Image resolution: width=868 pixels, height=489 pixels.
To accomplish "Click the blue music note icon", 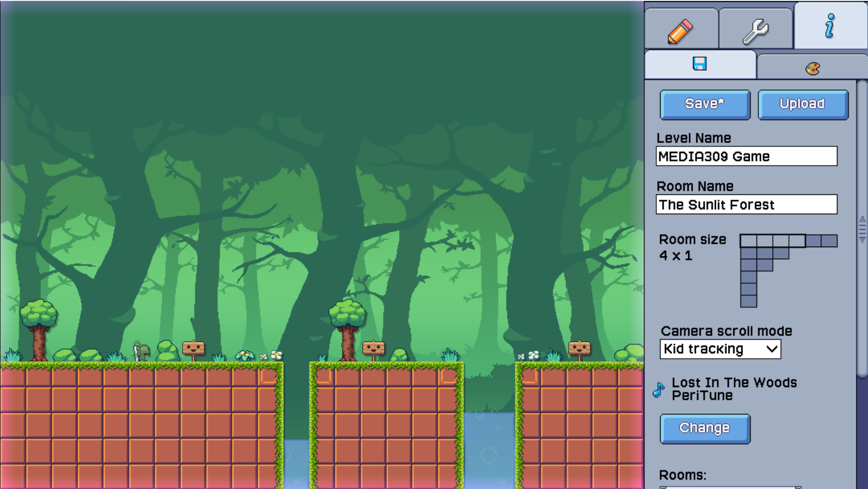I will click(659, 389).
